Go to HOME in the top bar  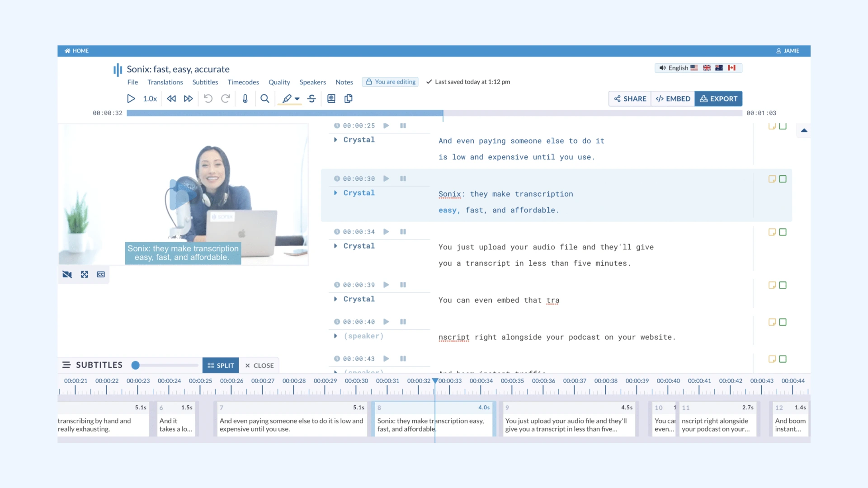76,51
